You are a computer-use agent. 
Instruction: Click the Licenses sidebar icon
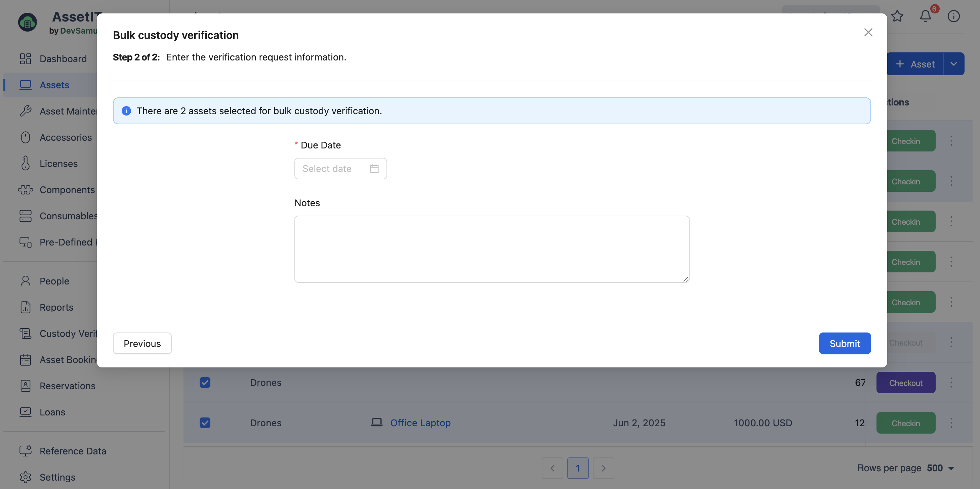pyautogui.click(x=26, y=163)
